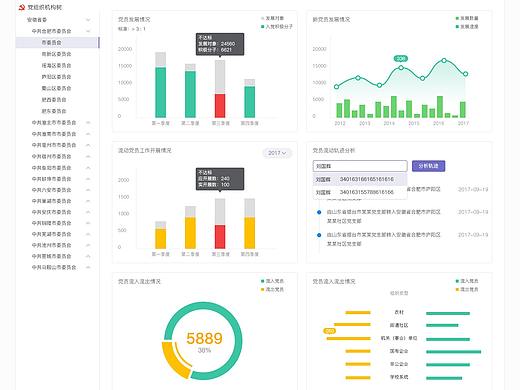Open 中共铜陵市委员会 in the tree

point(51,223)
